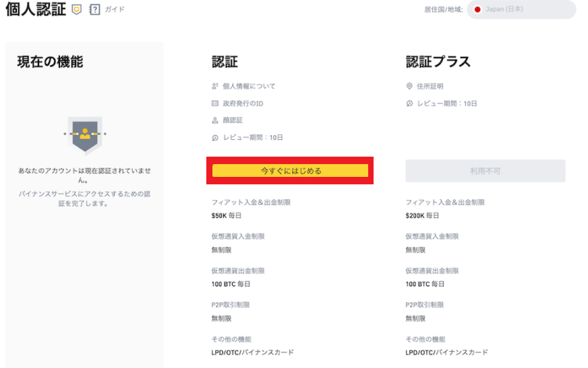Click LPD/OTC/バイナンスカード under 認証

(252, 352)
